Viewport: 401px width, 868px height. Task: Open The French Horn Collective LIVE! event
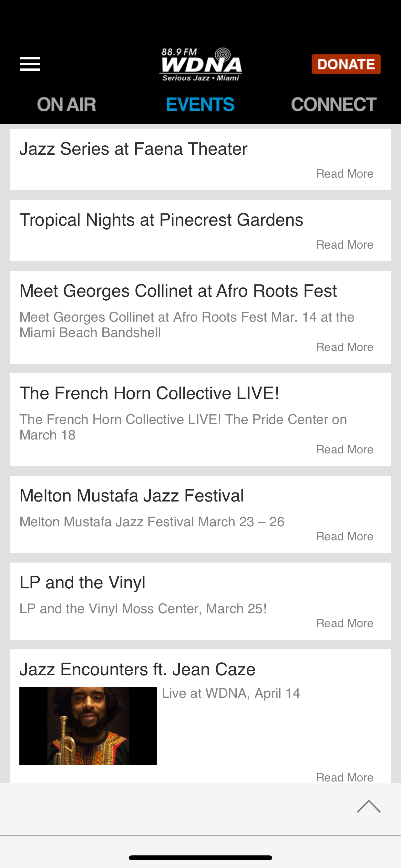pos(149,393)
